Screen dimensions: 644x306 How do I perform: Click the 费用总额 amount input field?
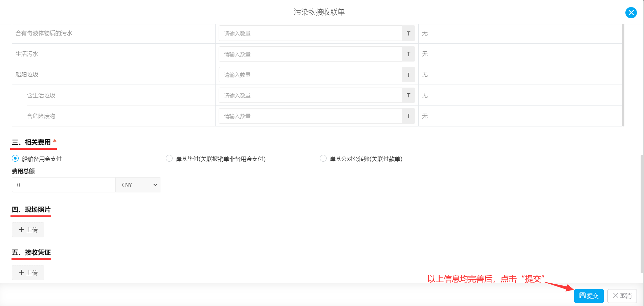pos(64,185)
